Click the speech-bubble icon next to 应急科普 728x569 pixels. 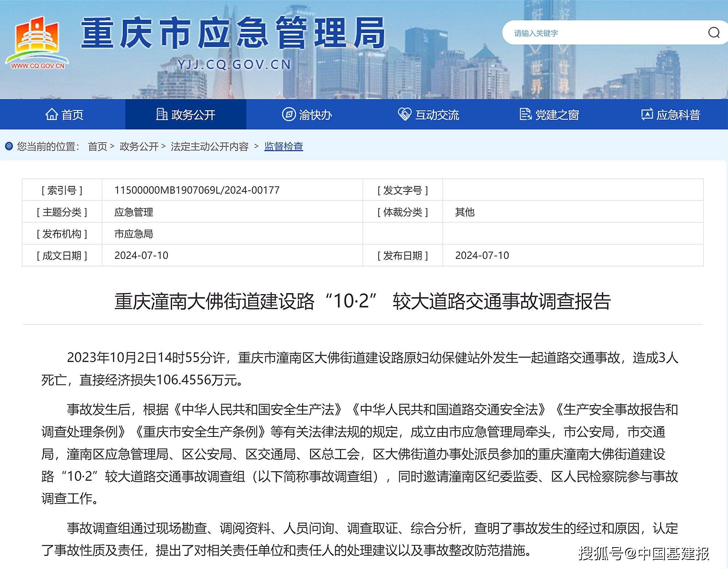646,115
